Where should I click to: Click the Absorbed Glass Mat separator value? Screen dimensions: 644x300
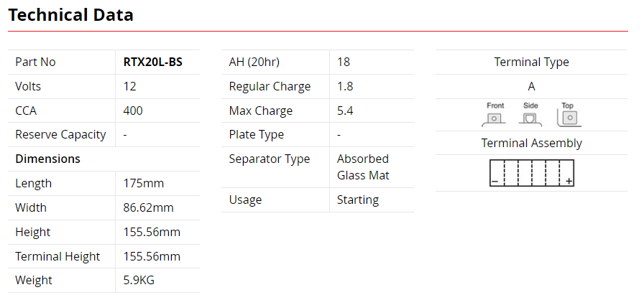pyautogui.click(x=363, y=167)
